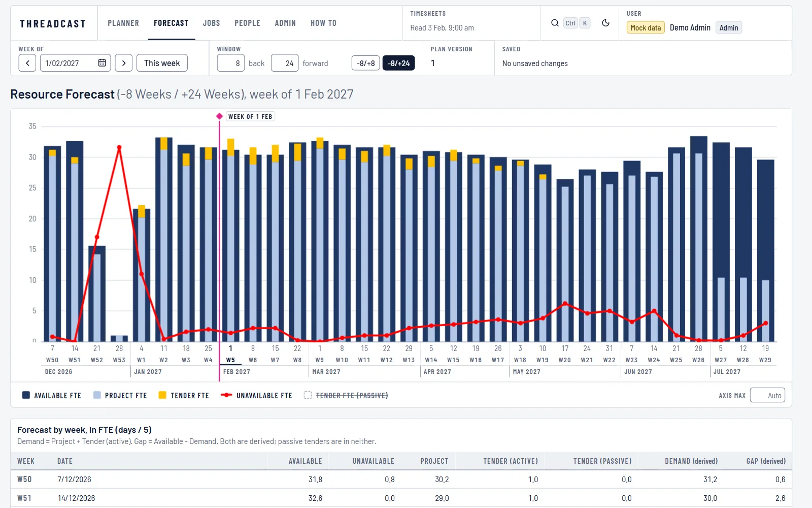Toggle Project FTE legend series
The width and height of the screenshot is (812, 508).
(120, 395)
